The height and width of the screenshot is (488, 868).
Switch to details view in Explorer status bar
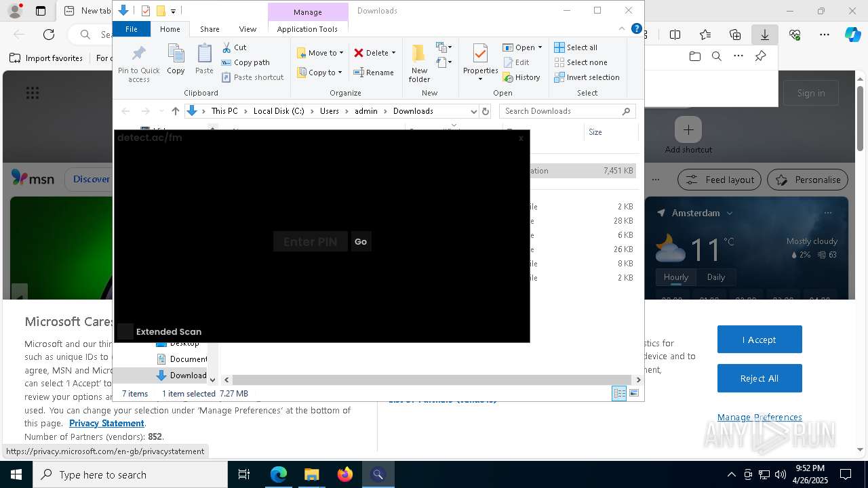click(619, 393)
